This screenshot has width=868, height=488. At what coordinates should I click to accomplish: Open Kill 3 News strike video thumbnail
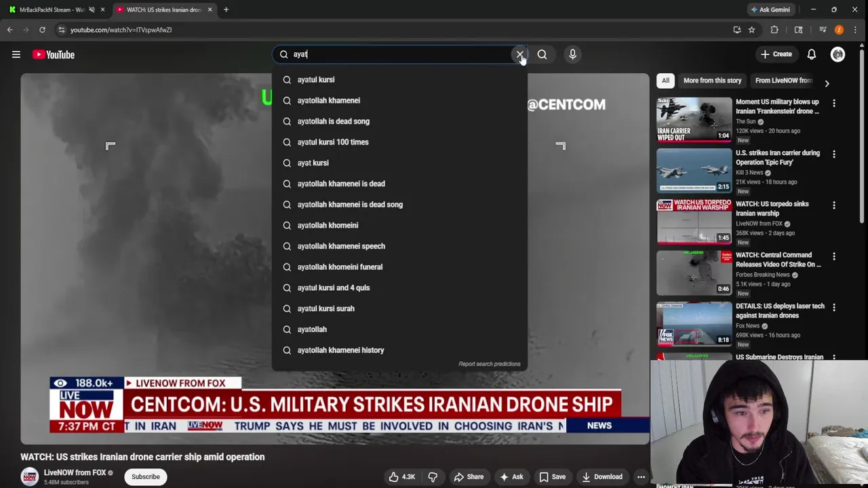(694, 170)
